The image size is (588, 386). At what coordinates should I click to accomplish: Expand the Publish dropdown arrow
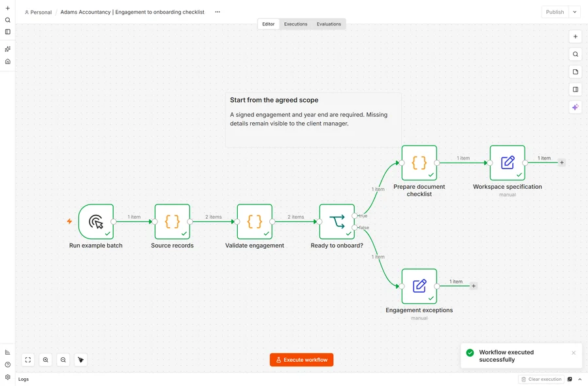[x=574, y=12]
